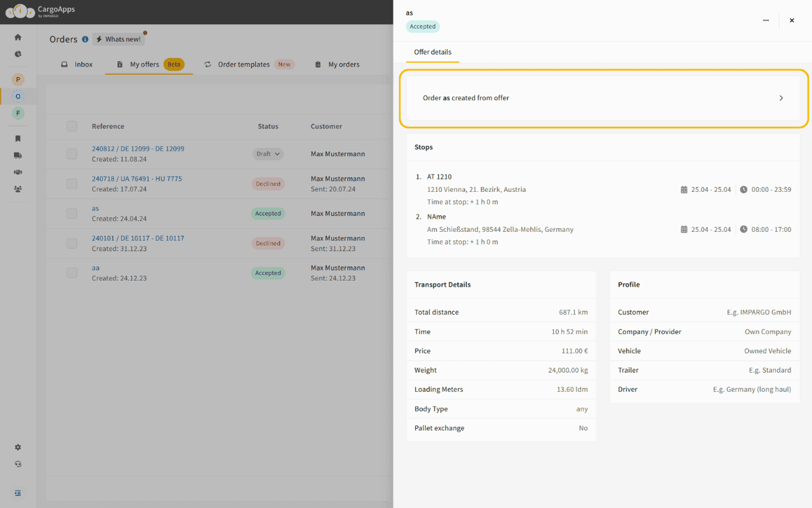Viewport: 812px width, 508px height.
Task: Open the Whats new button
Action: coord(119,39)
